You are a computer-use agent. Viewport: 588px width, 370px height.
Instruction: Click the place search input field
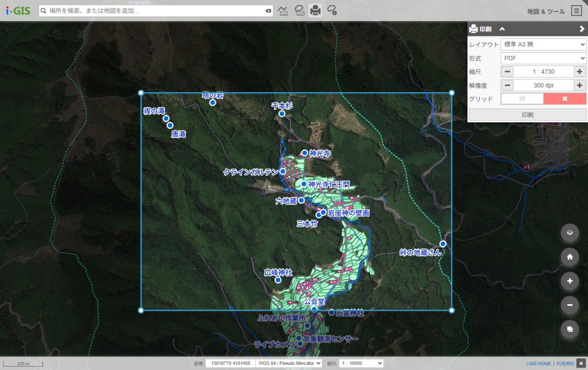click(156, 10)
